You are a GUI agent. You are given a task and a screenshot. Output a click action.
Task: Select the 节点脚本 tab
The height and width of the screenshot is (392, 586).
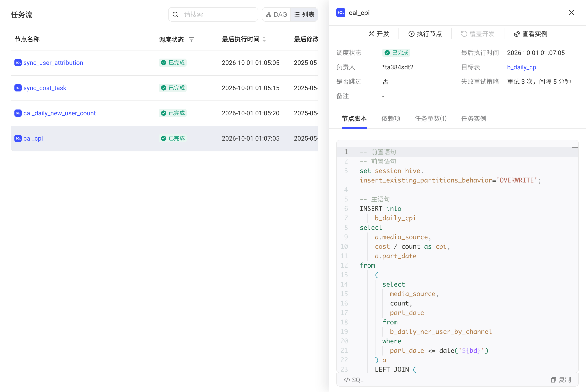[354, 119]
